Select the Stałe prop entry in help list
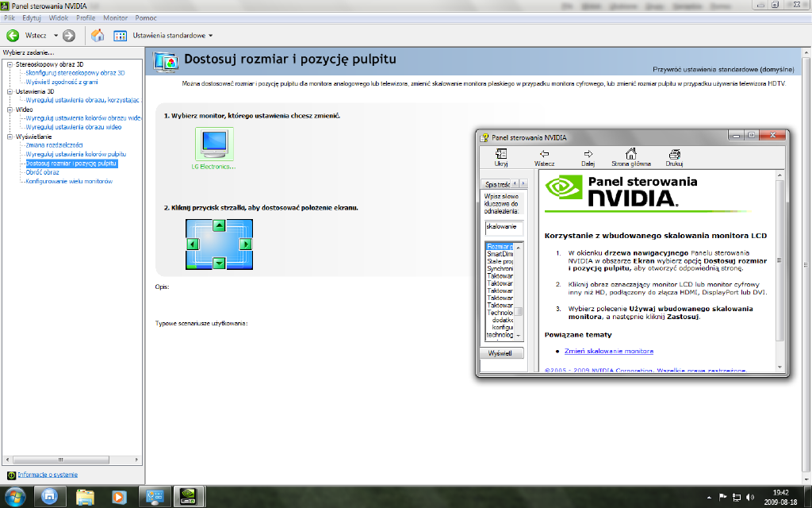The height and width of the screenshot is (508, 812). (x=500, y=261)
